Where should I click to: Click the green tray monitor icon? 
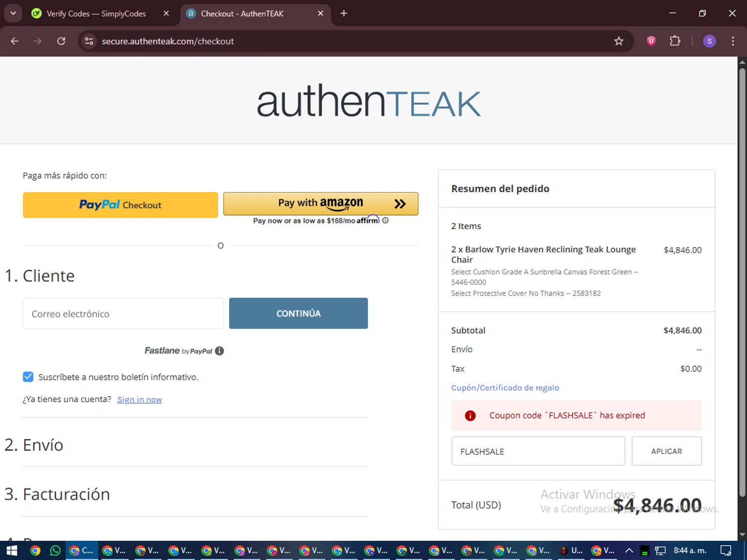(645, 551)
